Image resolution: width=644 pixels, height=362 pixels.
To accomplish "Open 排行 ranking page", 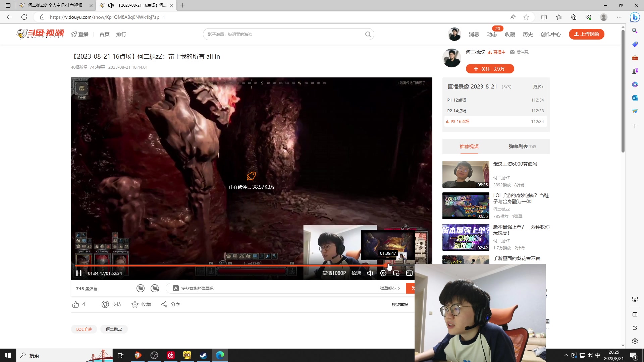I will (121, 34).
